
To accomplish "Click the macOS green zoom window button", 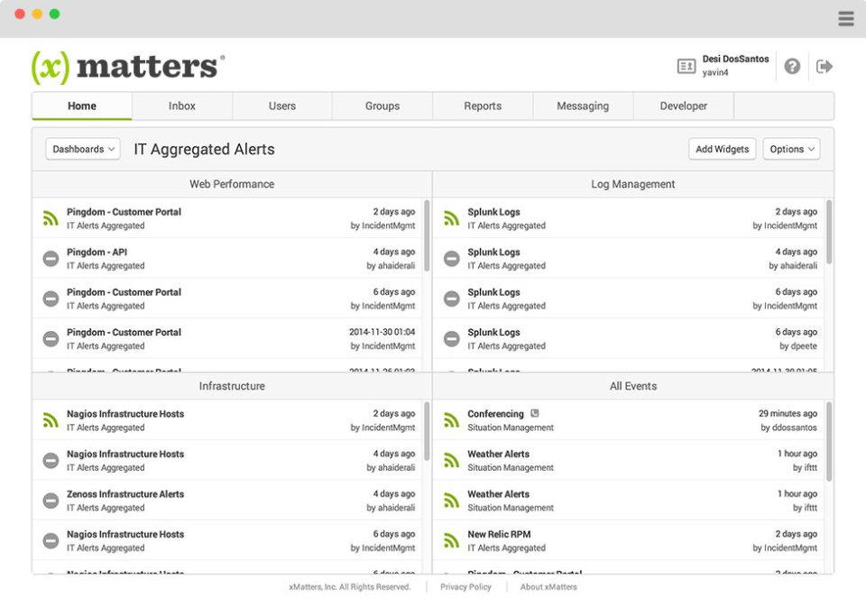I will coord(54,14).
